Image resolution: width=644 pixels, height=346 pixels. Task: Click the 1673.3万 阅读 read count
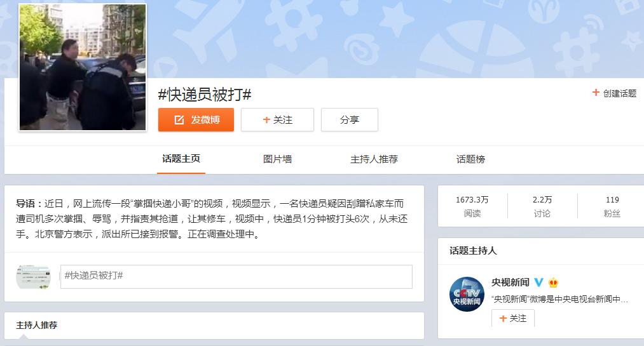(x=472, y=206)
